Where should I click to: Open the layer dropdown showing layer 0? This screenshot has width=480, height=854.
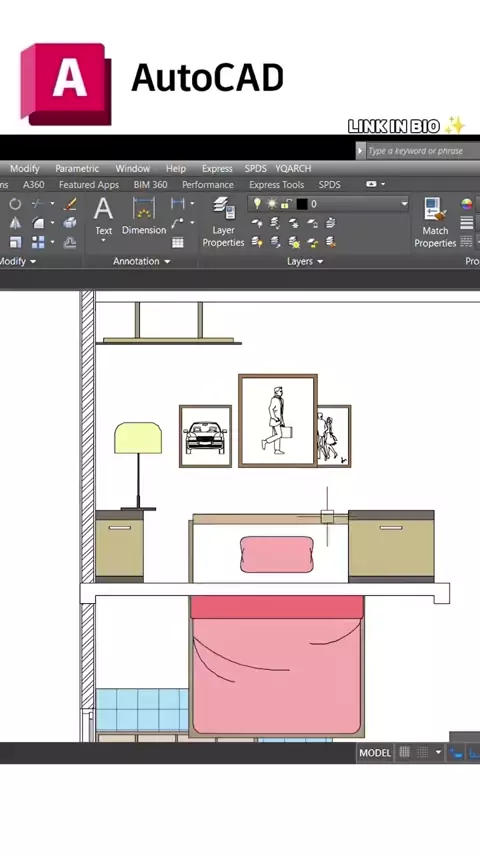(x=329, y=204)
